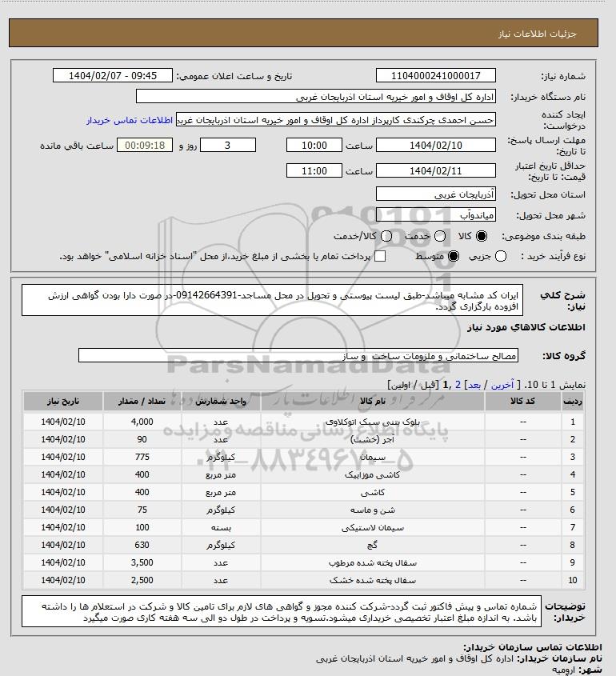This screenshot has height=676, width=616.
Task: Click the quantity cell 775
Action: (142, 457)
